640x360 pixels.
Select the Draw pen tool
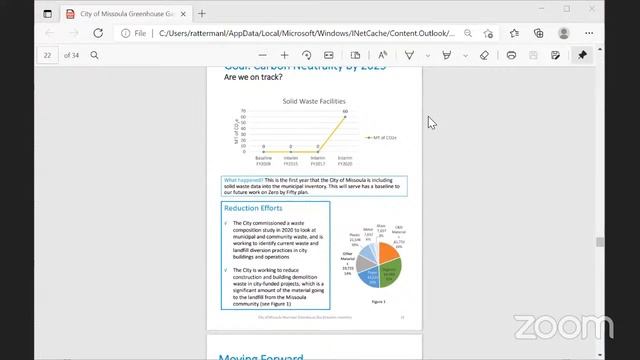tap(409, 55)
